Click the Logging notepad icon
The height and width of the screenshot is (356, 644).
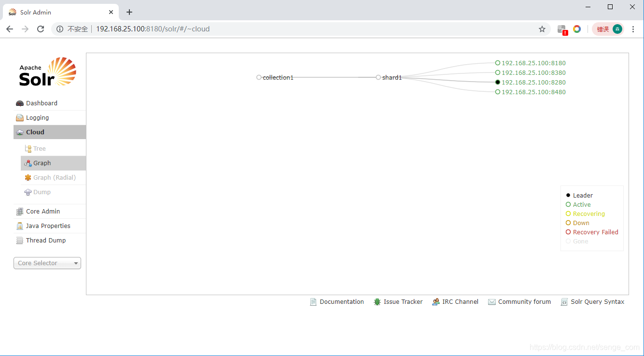(20, 118)
